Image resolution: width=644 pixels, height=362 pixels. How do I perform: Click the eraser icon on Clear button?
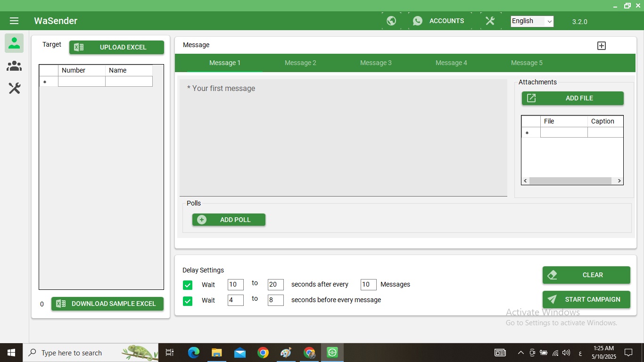click(x=552, y=275)
